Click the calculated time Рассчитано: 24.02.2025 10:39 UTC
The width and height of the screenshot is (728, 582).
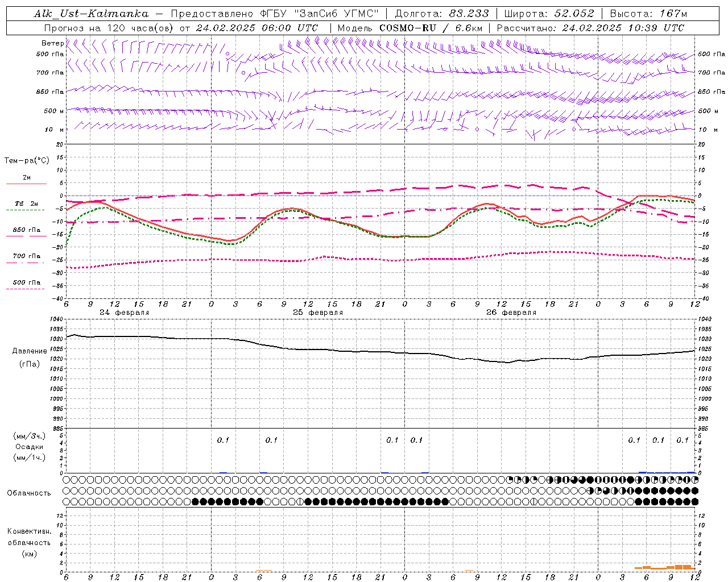click(590, 28)
